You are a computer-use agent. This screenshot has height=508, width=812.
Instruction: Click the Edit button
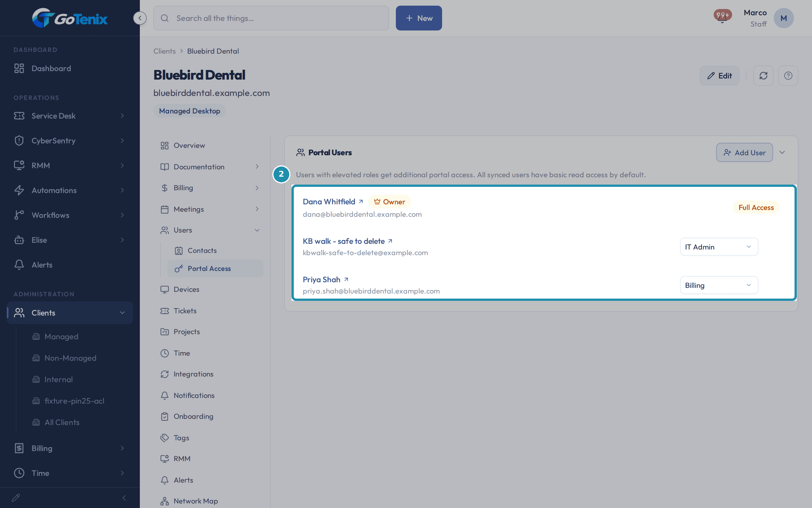tap(719, 76)
